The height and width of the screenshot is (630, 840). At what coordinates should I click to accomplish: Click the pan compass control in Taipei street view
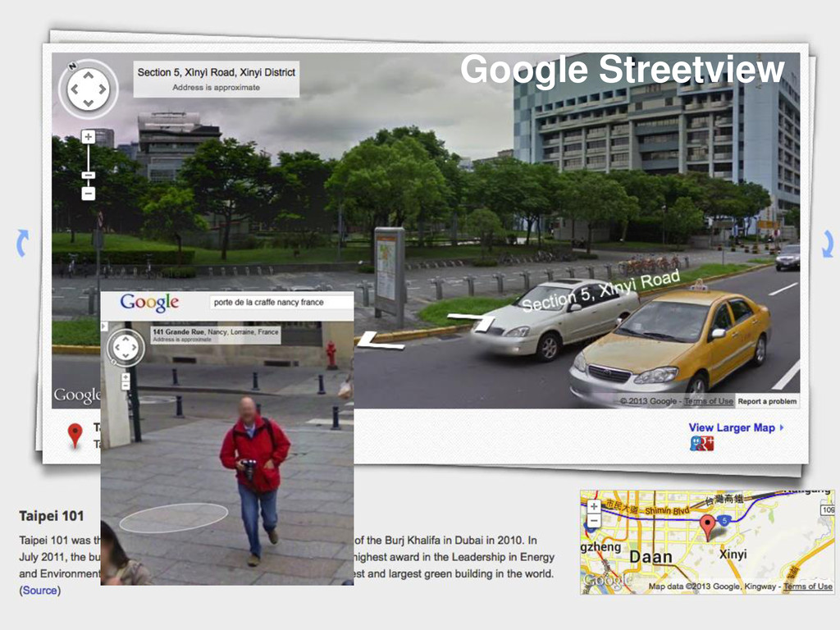coord(89,89)
